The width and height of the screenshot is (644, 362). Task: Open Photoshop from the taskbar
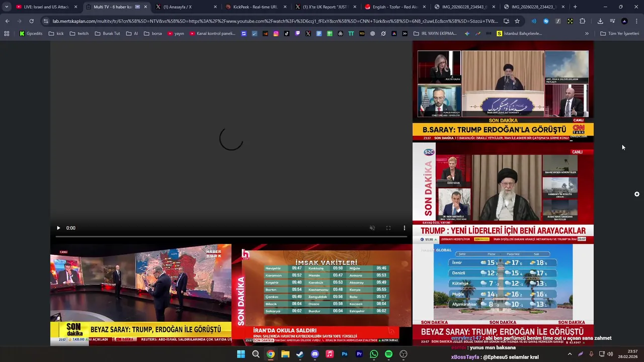(x=344, y=354)
